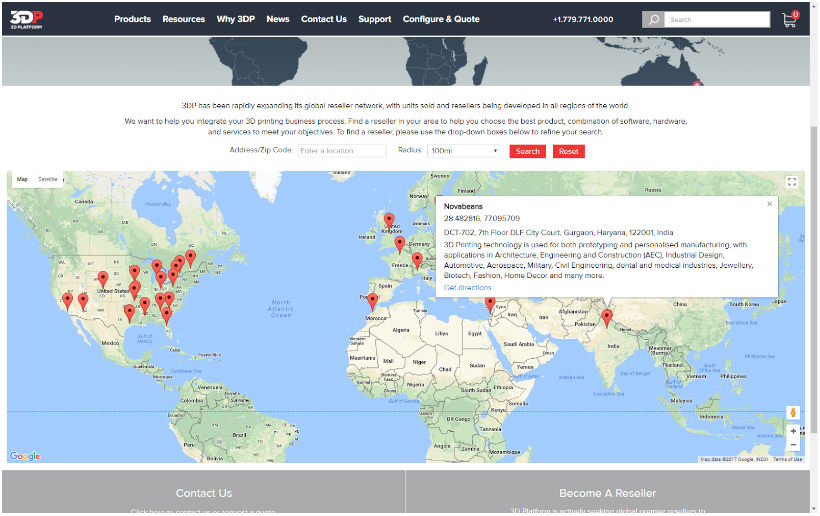This screenshot has width=820, height=516.
Task: Click the Street View pegman icon
Action: coord(793,412)
